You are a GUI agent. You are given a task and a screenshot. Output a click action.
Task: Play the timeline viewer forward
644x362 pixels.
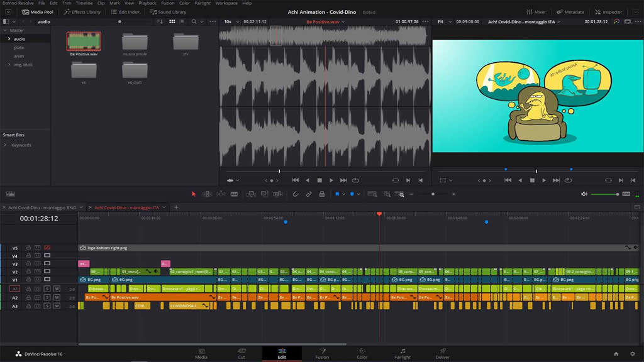pos(544,180)
